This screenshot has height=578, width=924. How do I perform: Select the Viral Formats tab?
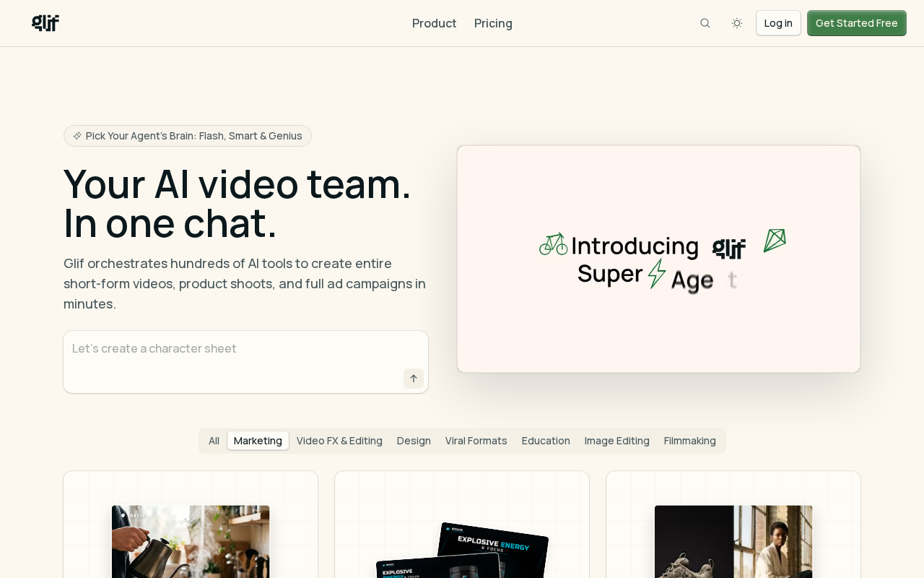pyautogui.click(x=476, y=441)
